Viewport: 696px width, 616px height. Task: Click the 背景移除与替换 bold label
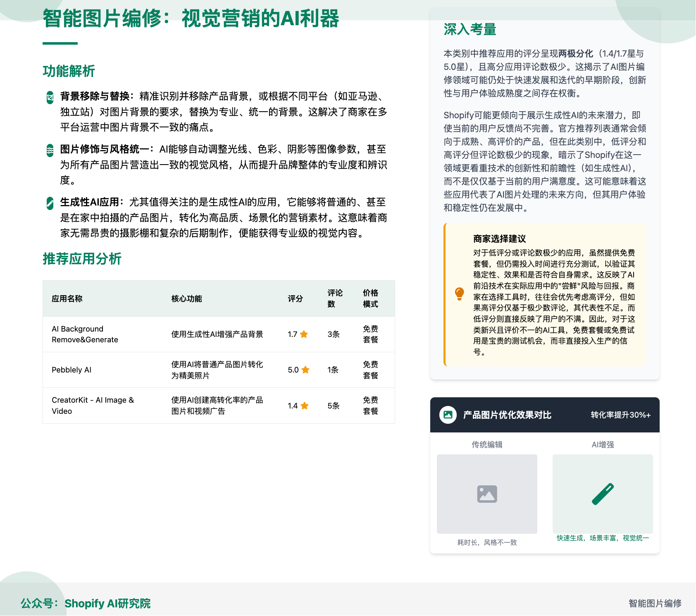click(x=95, y=96)
